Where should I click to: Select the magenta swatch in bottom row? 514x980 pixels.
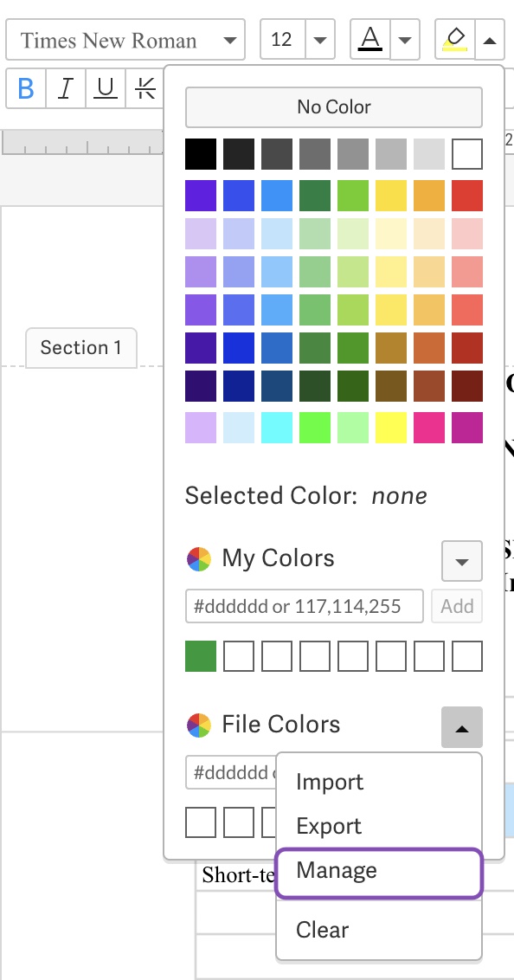tap(467, 428)
